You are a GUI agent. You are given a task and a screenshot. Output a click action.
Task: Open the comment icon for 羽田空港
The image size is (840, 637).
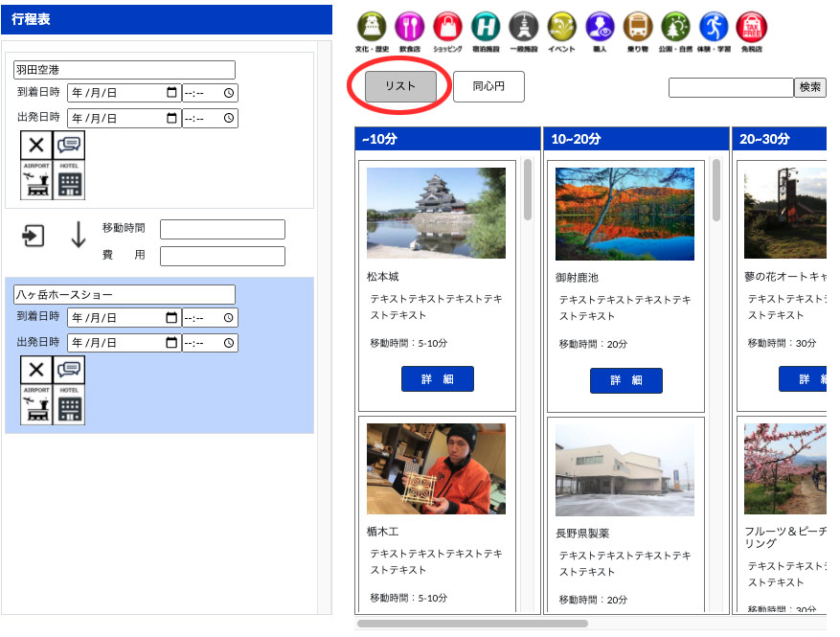tap(69, 146)
